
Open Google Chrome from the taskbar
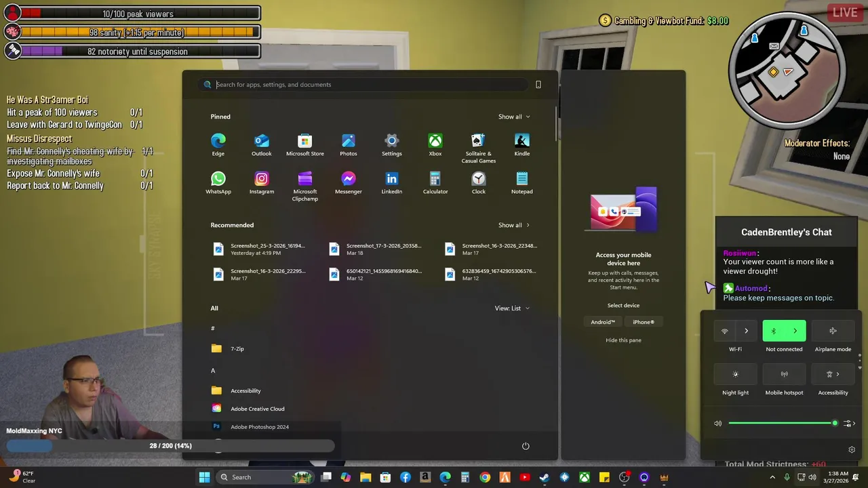point(485,477)
